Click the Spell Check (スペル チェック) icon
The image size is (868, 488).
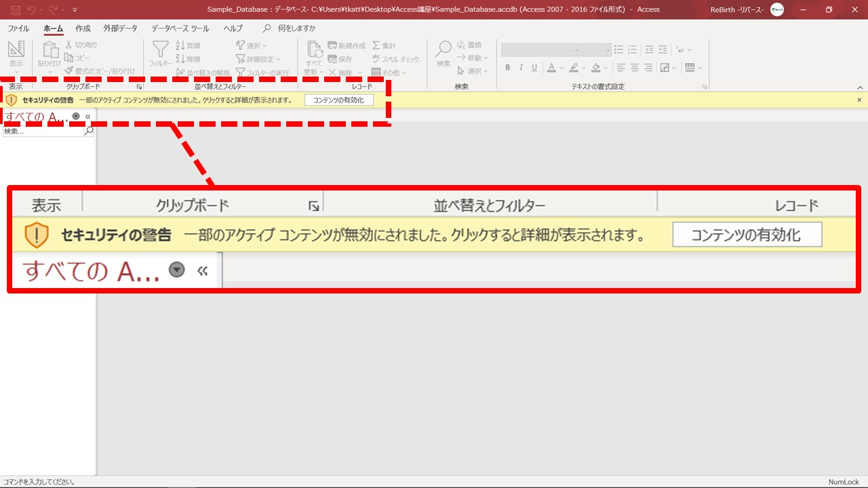point(376,59)
